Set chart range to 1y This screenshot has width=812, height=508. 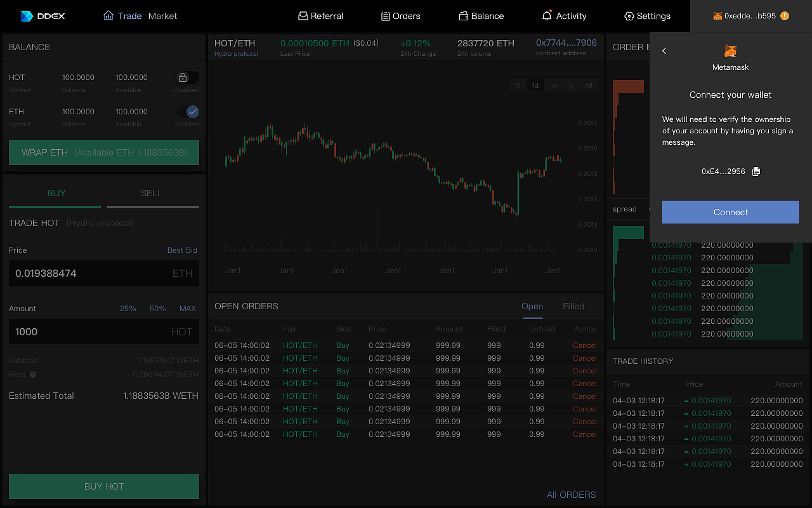pyautogui.click(x=571, y=86)
